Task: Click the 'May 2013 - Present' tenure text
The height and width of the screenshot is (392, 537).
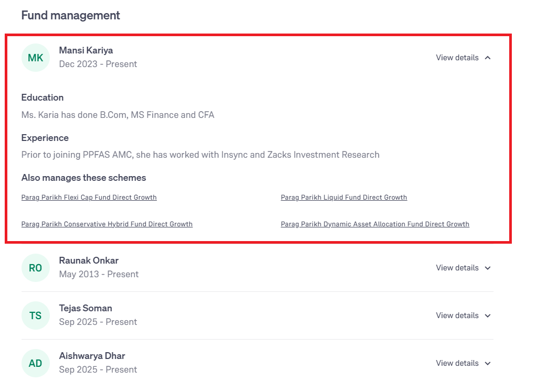Action: click(99, 274)
